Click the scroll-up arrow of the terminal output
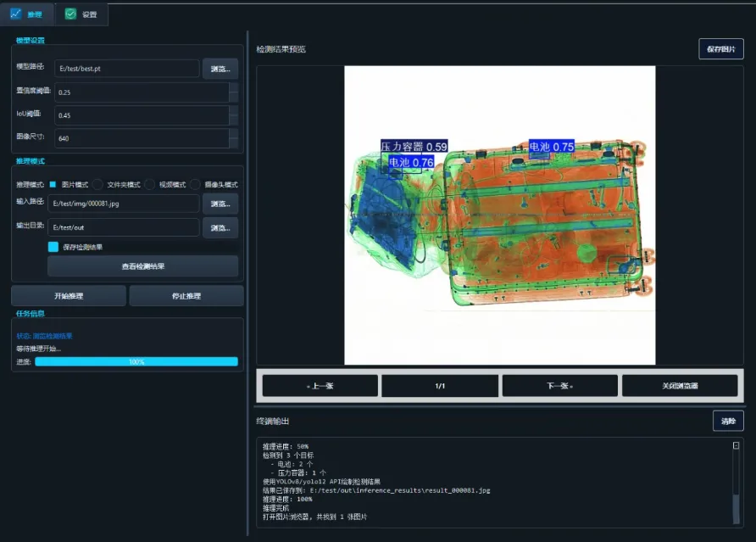Viewport: 756px width, 542px height. 736,445
